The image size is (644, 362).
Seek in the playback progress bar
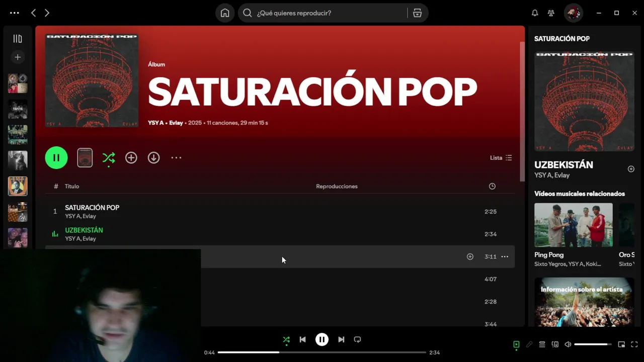point(322,352)
